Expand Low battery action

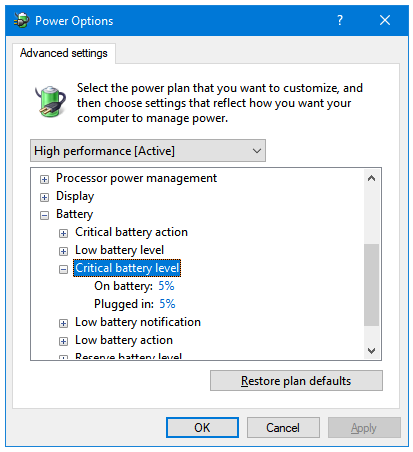63,341
